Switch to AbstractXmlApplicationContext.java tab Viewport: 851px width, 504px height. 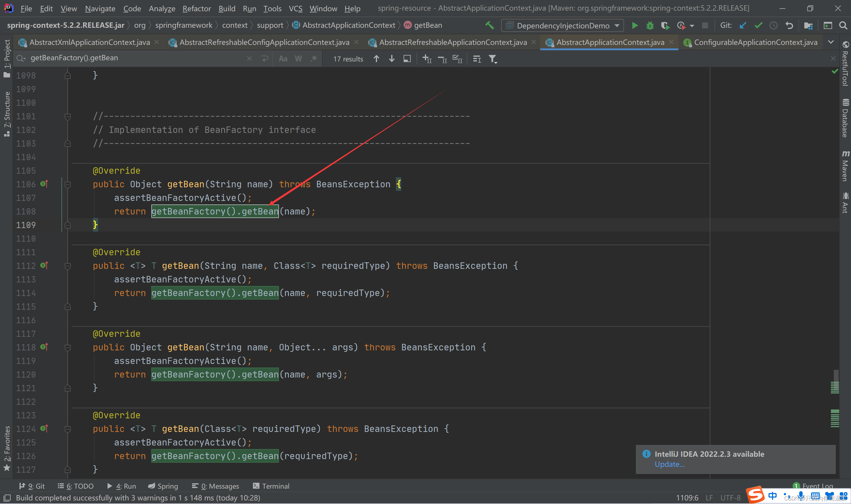89,42
